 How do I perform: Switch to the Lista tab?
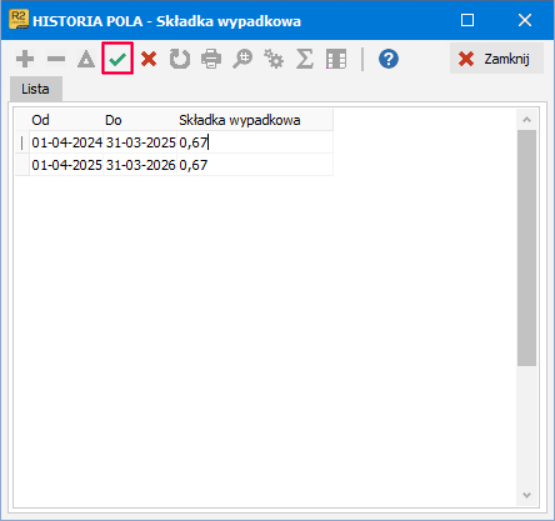pos(36,89)
